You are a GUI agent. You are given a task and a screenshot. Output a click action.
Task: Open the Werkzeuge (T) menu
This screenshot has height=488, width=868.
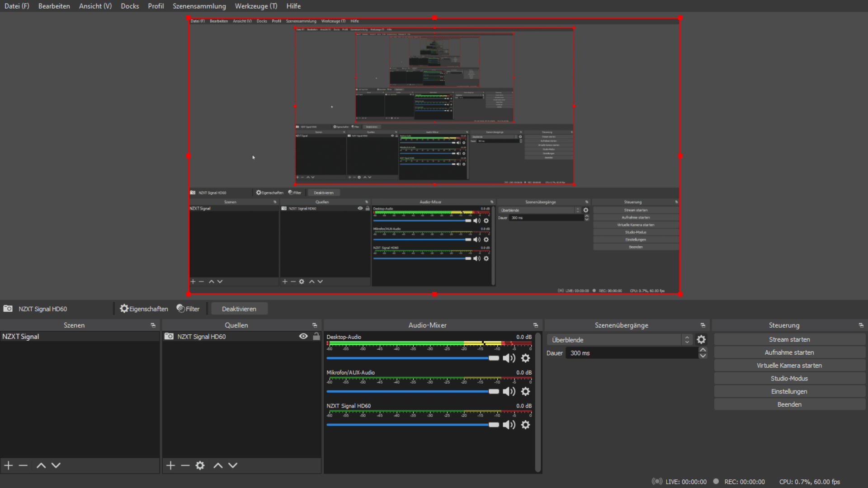(256, 6)
